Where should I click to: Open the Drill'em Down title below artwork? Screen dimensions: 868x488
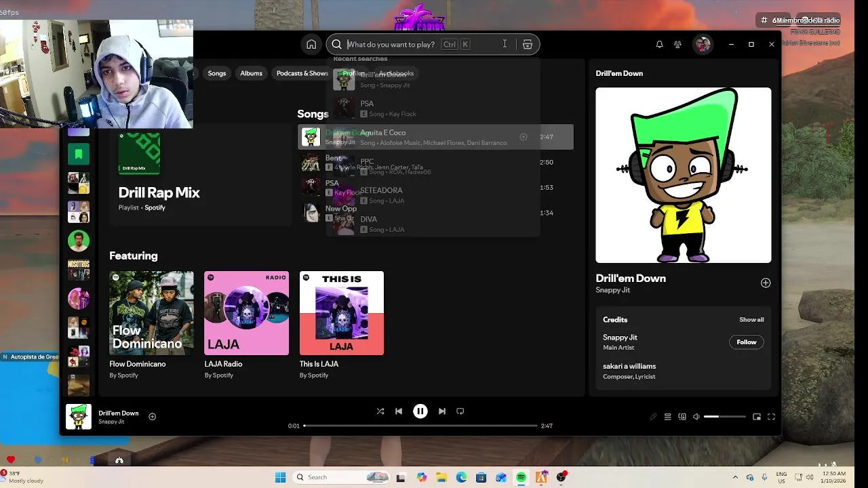point(631,279)
